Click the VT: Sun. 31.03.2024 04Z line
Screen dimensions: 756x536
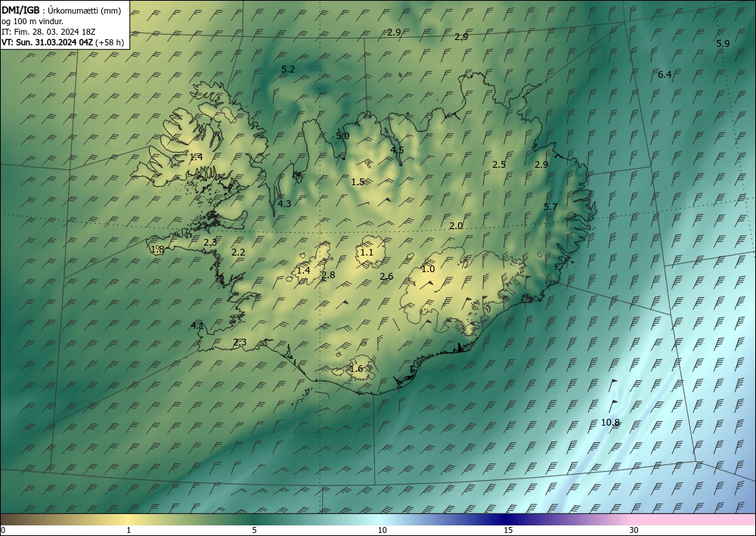63,42
